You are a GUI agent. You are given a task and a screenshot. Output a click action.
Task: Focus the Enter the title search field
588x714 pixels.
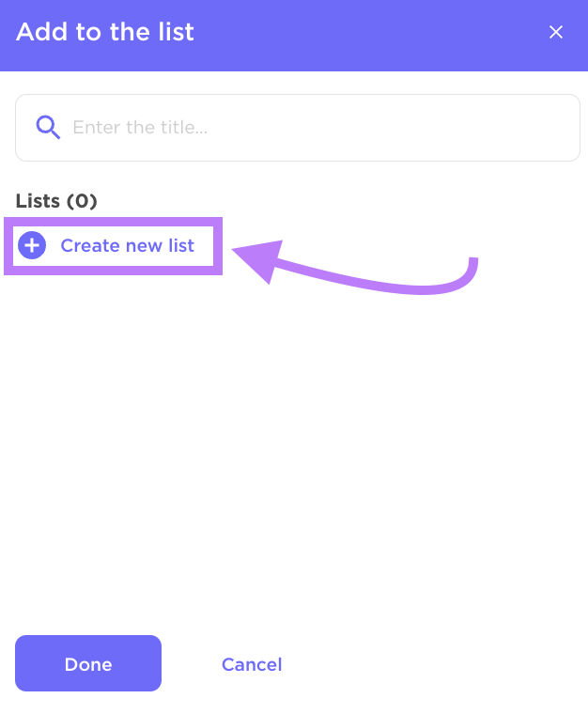click(x=298, y=128)
